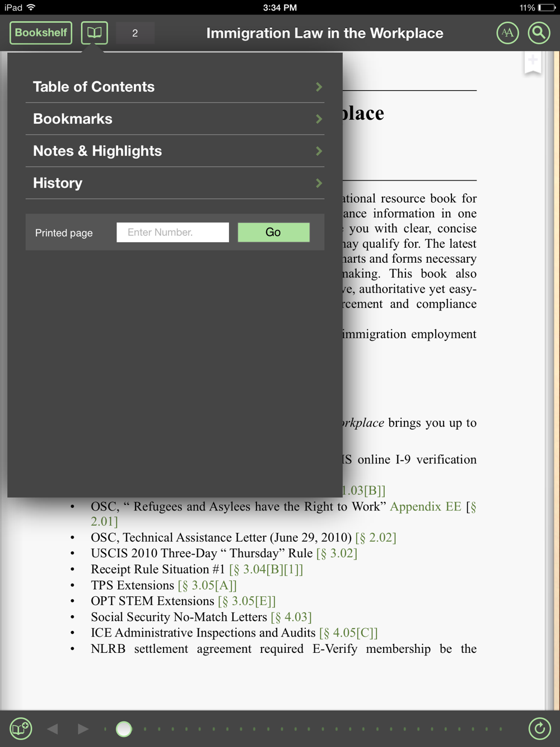The width and height of the screenshot is (560, 747).
Task: Follow the § 3.05[A] link
Action: click(x=207, y=586)
